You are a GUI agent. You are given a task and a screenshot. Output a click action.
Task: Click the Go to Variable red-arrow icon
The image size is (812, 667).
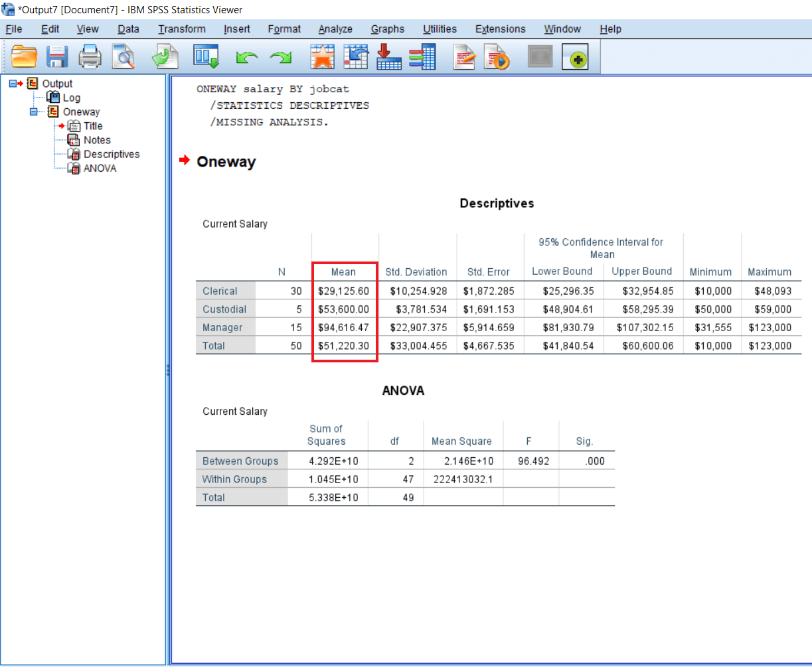click(388, 57)
